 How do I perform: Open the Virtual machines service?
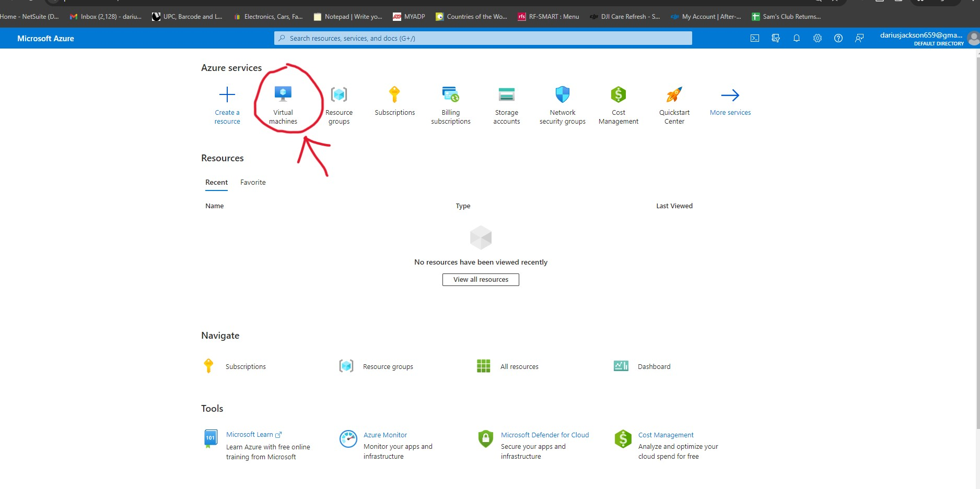[283, 102]
